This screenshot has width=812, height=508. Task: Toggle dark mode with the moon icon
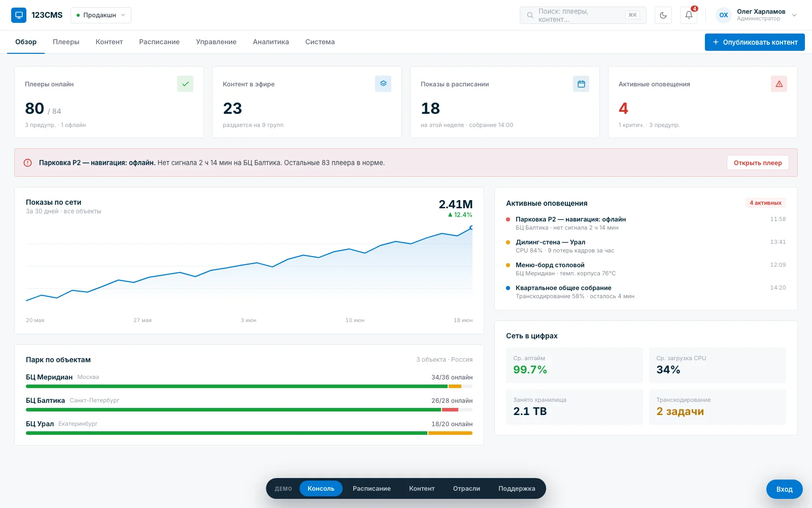coord(663,15)
